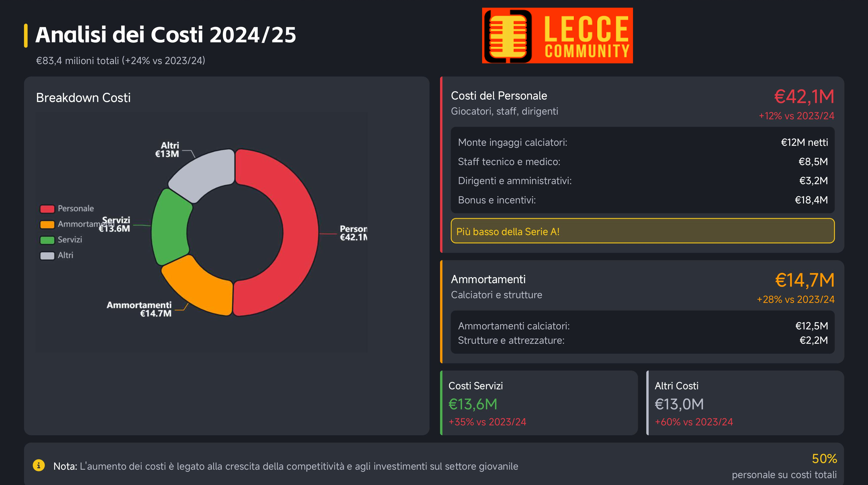Click the Altri €13M chart label

167,150
